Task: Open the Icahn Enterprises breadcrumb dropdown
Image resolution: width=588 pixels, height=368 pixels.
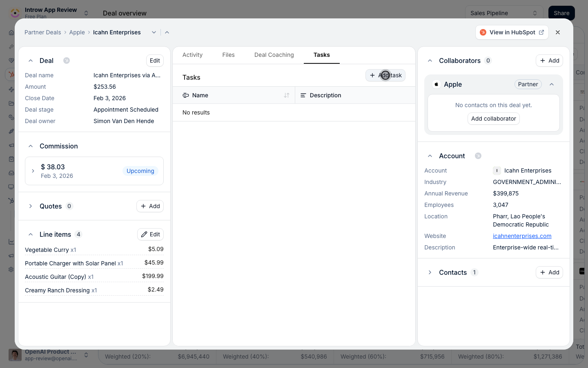Action: point(154,32)
